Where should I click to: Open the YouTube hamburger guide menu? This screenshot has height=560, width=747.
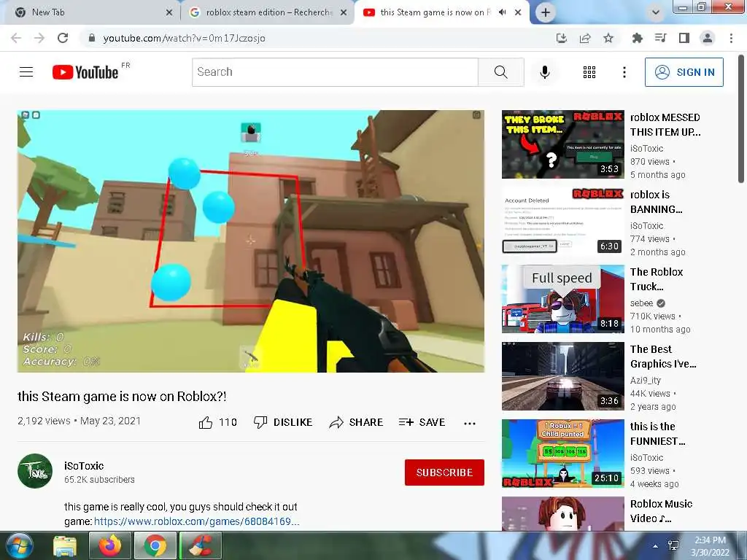(x=26, y=72)
